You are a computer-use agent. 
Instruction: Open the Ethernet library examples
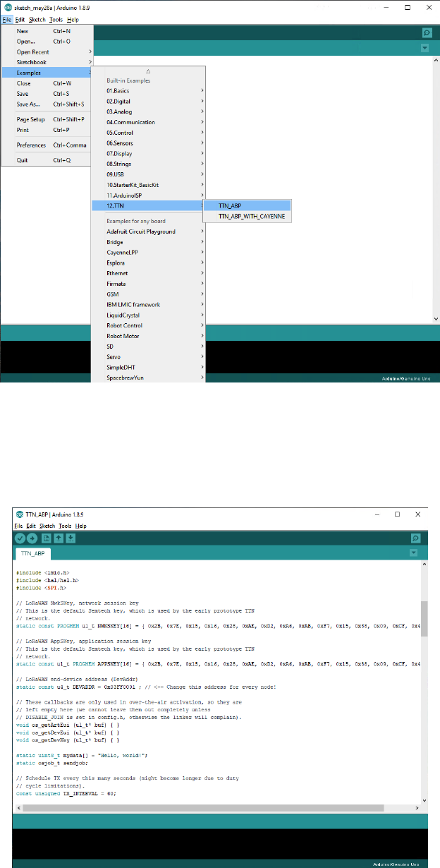click(x=147, y=273)
